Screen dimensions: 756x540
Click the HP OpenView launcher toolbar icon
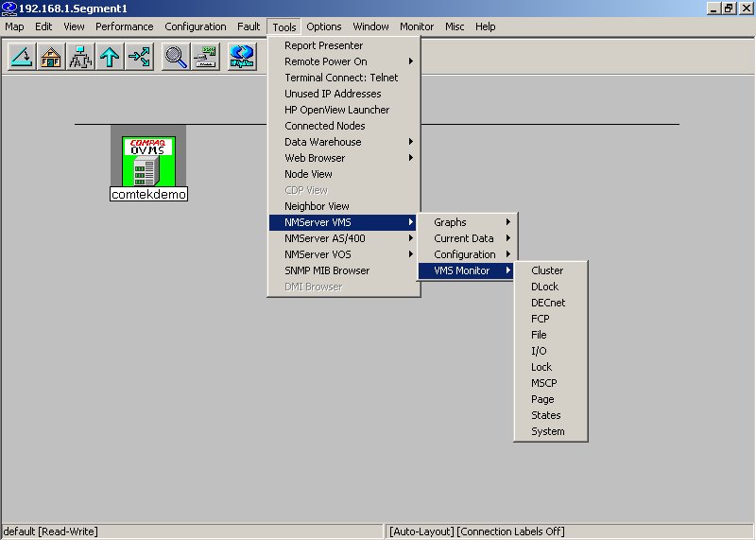point(243,58)
